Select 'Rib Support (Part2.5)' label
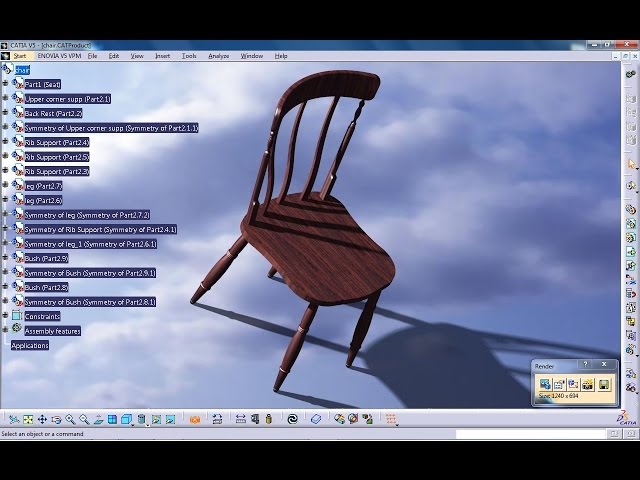 (57, 157)
